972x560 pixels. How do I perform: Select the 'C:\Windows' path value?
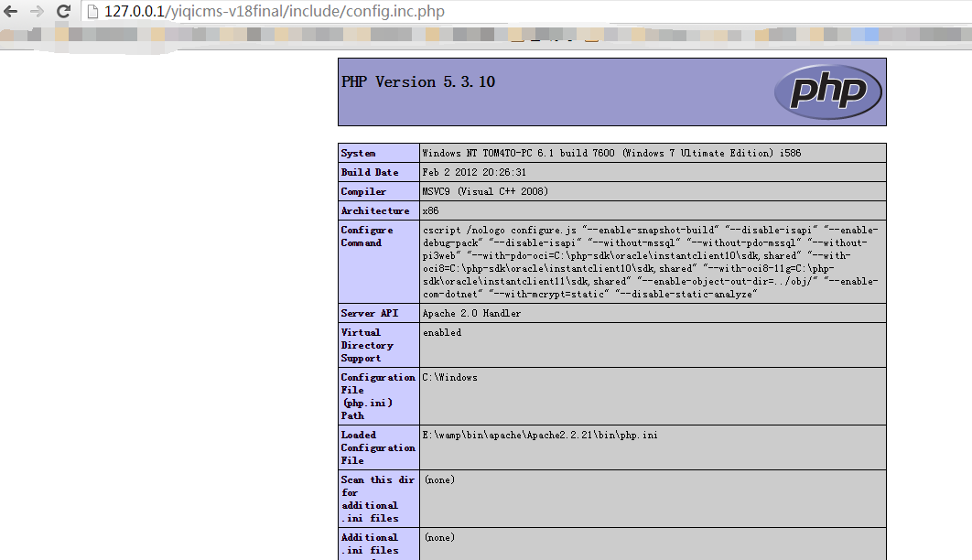450,377
